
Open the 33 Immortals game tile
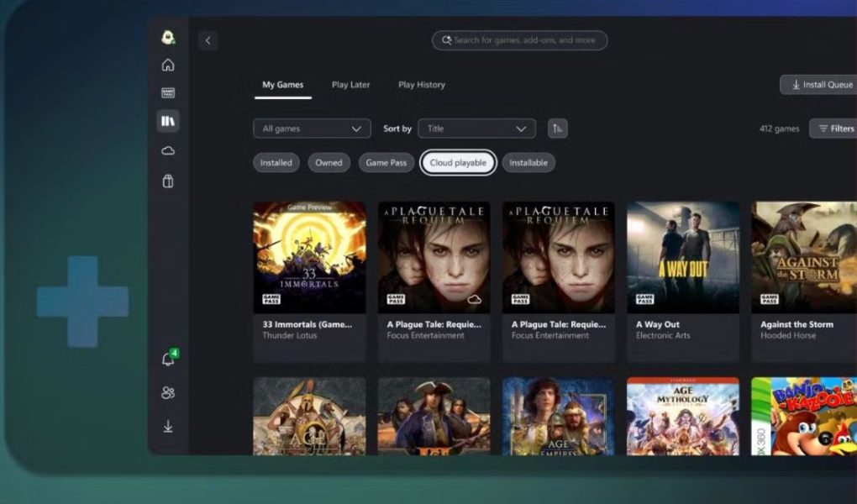coord(309,281)
